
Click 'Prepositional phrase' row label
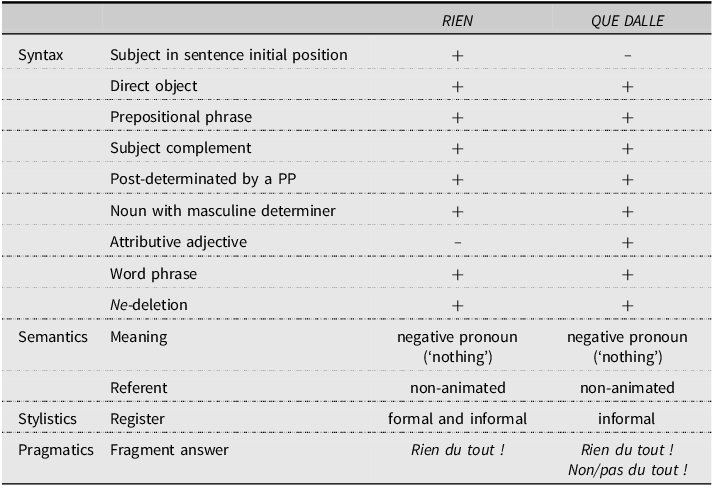[x=181, y=117]
